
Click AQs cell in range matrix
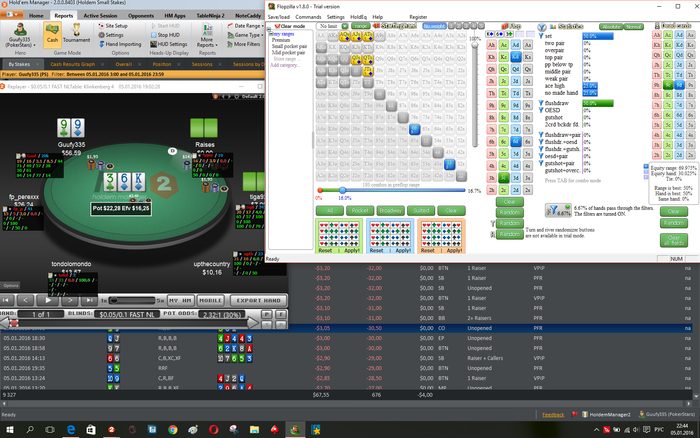[x=345, y=35]
